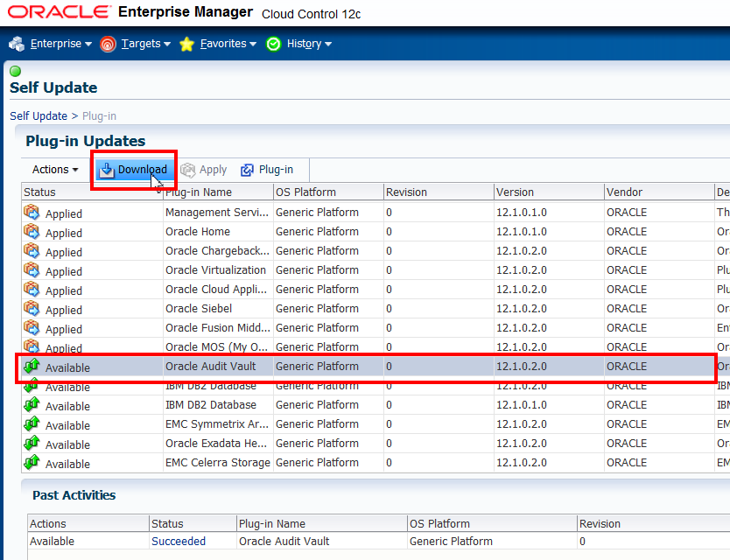Click Past Activities Actions column header
Screen dimensions: 730x560
pyautogui.click(x=88, y=524)
